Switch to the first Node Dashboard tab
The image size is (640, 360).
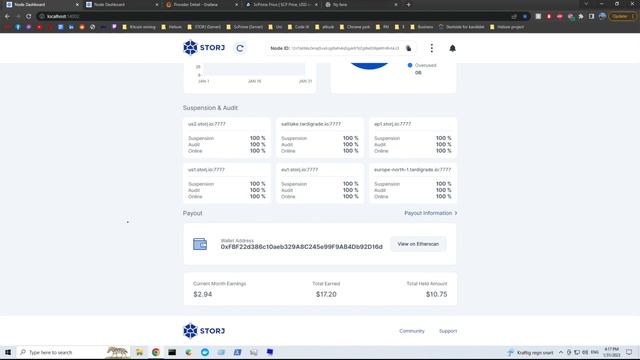(x=41, y=4)
